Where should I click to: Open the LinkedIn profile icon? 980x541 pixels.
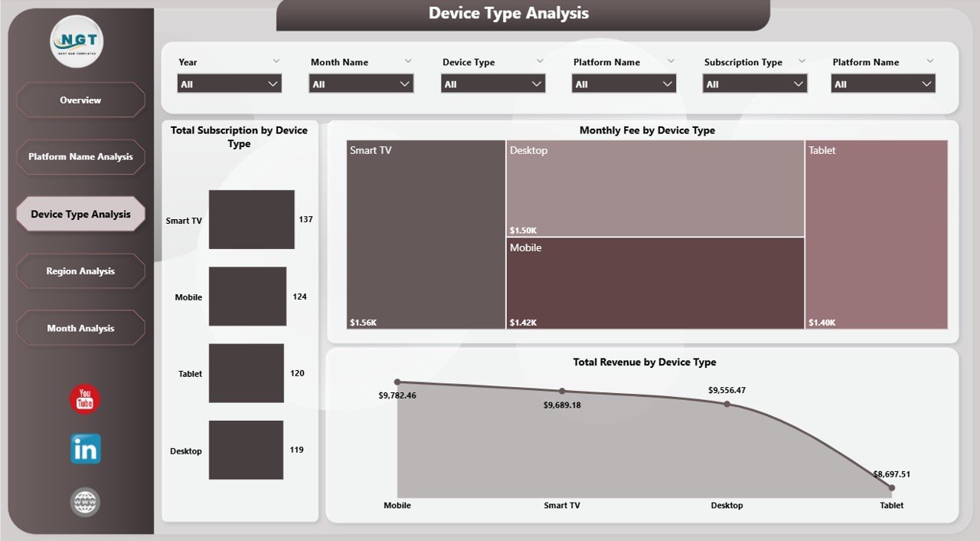click(84, 449)
